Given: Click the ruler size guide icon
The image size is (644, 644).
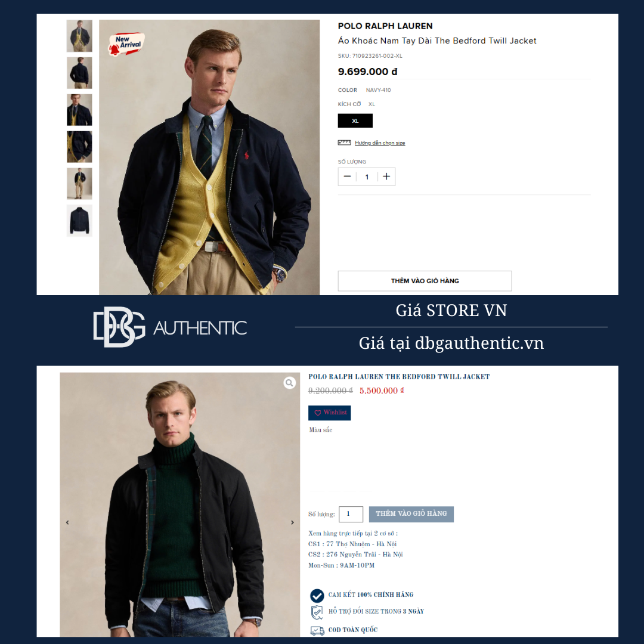Looking at the screenshot, I should pyautogui.click(x=344, y=143).
